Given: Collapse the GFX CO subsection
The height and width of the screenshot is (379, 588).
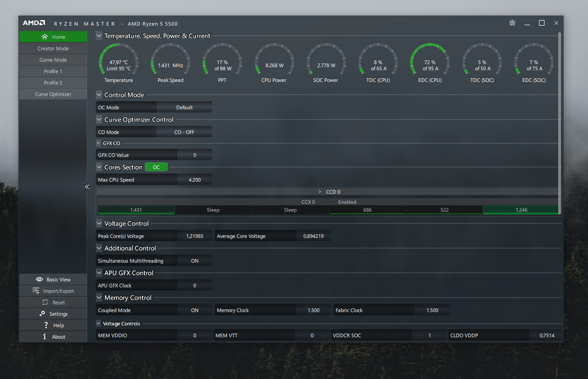Looking at the screenshot, I should point(99,143).
